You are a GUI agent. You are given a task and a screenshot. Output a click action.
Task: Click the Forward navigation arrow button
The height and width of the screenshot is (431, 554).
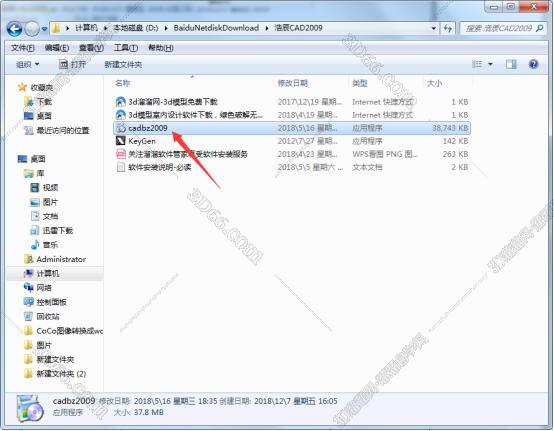click(32, 29)
